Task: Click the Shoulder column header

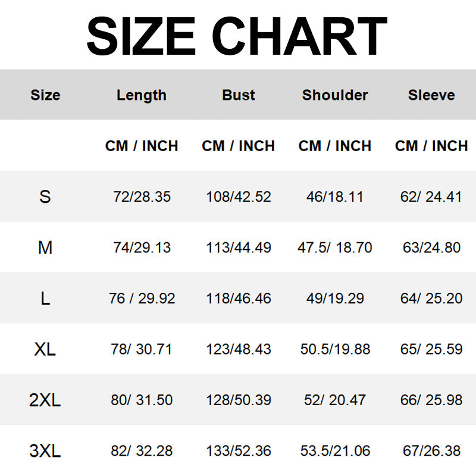Action: tap(335, 95)
